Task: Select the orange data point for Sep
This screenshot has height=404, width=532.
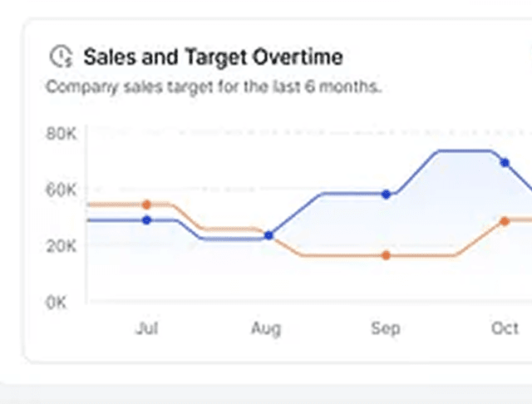Action: click(386, 255)
